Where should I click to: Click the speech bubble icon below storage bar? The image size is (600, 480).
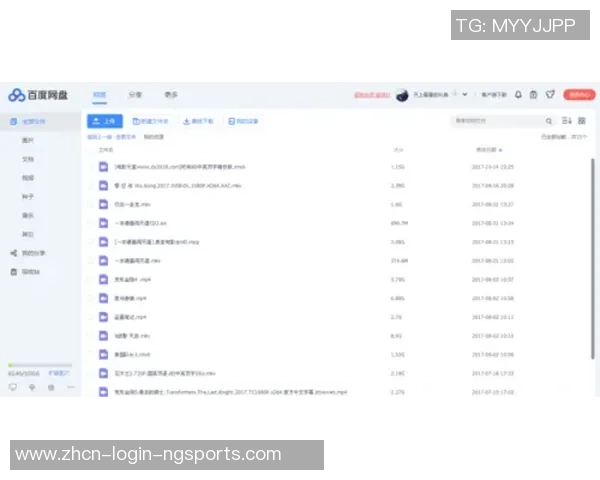click(13, 387)
